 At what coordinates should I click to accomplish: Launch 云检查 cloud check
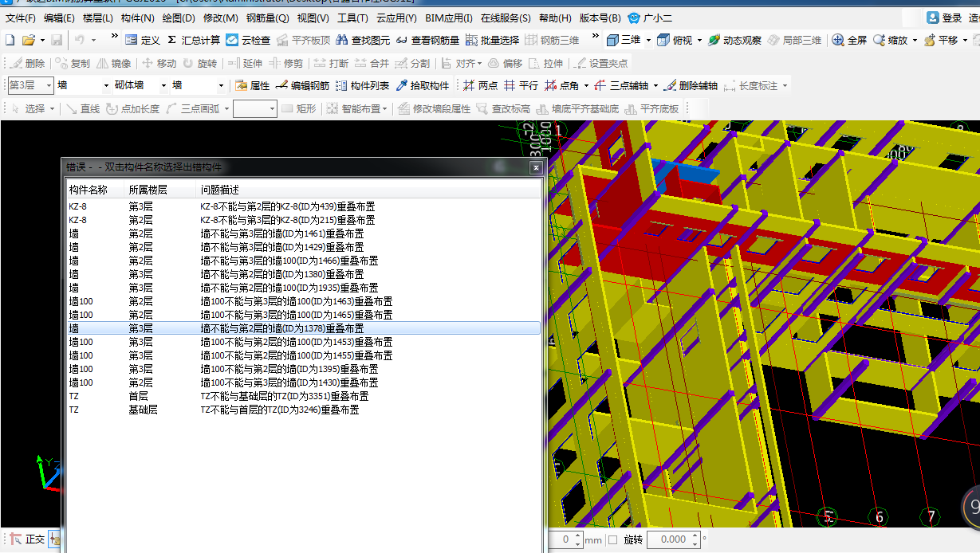pyautogui.click(x=248, y=40)
